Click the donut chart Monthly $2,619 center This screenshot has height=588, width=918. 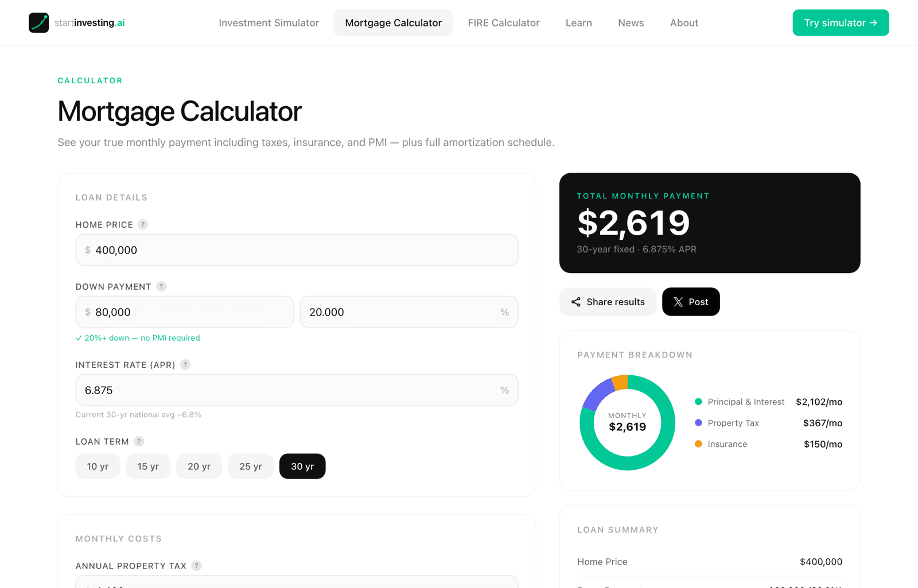(627, 423)
